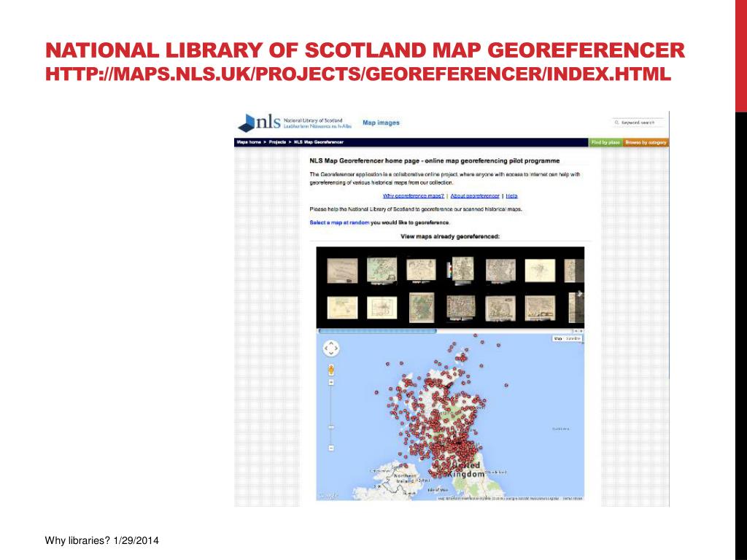Click the thumbnail strip horizontal scrollbar
This screenshot has height=560, width=747.
[x=377, y=331]
